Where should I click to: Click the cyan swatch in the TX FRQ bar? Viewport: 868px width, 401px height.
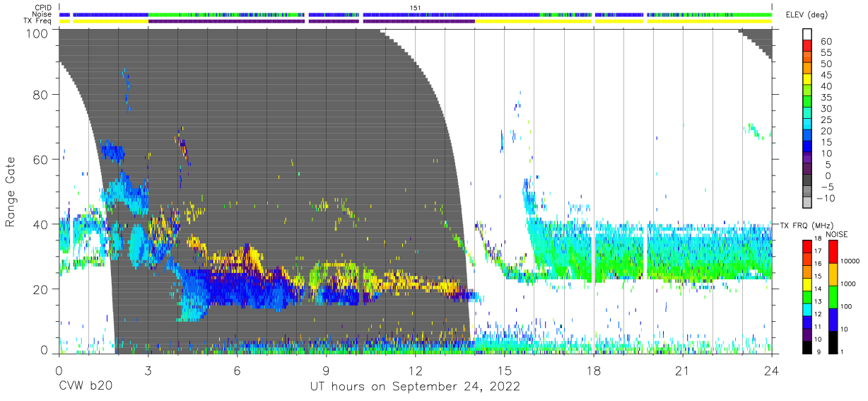pyautogui.click(x=807, y=309)
